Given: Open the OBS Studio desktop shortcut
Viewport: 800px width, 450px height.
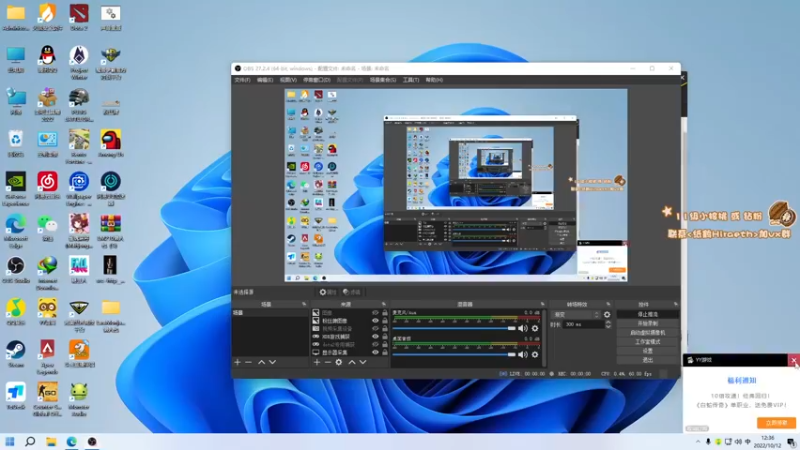Looking at the screenshot, I should tap(16, 269).
